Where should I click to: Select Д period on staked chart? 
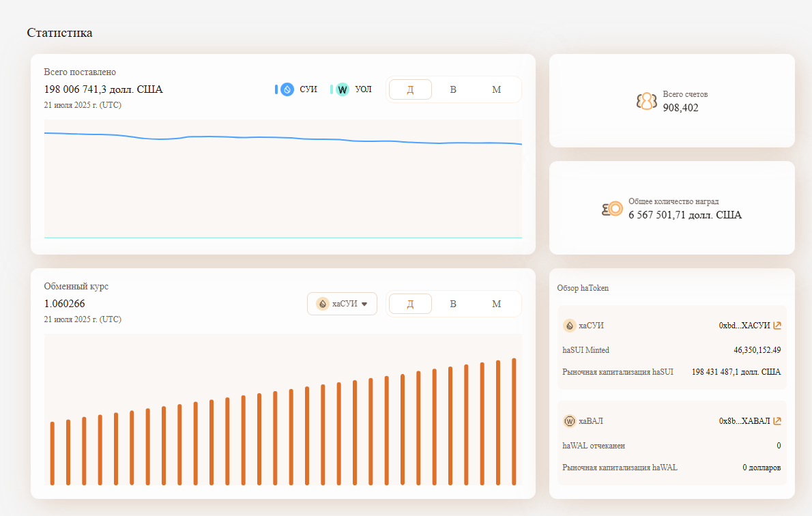(x=410, y=89)
